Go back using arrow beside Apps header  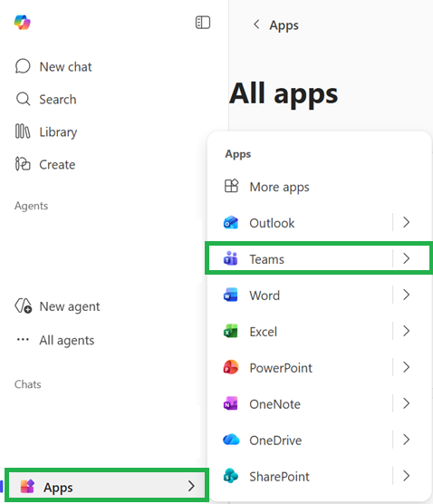click(256, 24)
